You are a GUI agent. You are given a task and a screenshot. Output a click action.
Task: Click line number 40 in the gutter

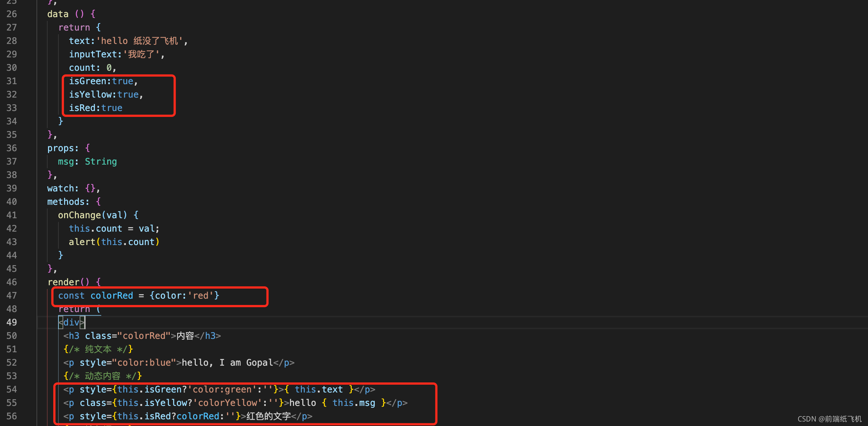coord(12,202)
